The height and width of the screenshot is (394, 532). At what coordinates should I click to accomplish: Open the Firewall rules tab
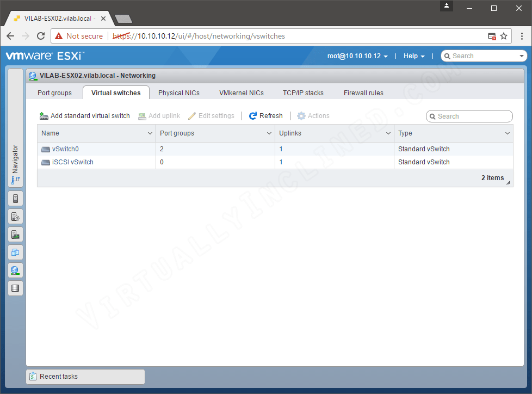[x=363, y=93]
